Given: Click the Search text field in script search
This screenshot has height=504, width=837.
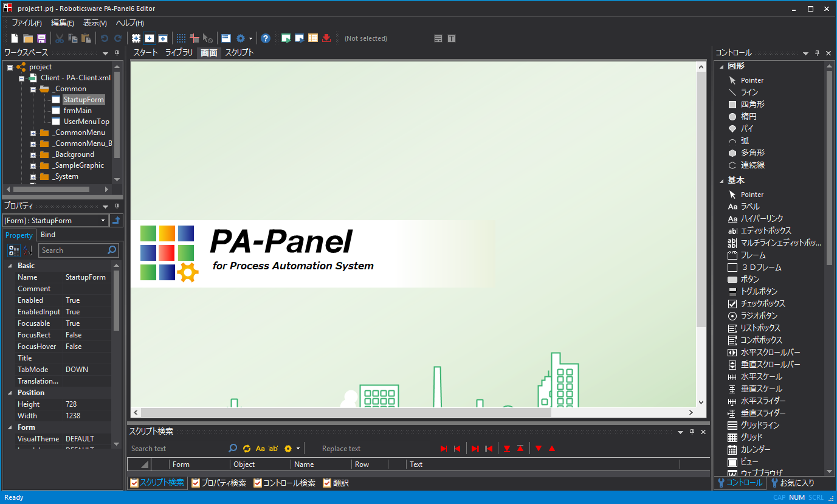Looking at the screenshot, I should pos(178,449).
